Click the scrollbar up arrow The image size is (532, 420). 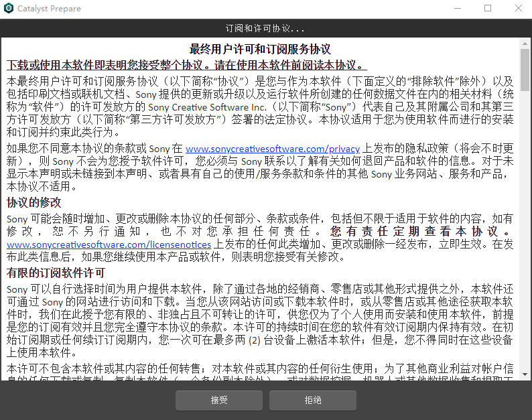click(525, 44)
